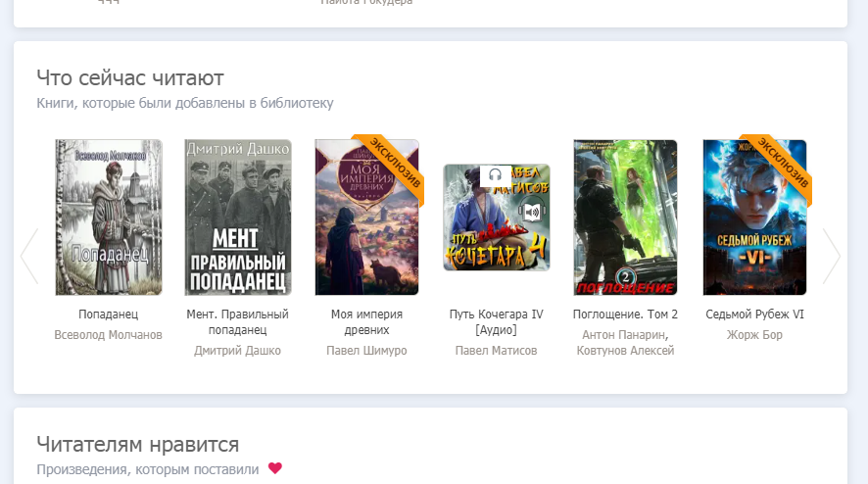The height and width of the screenshot is (484, 868).
Task: Open author Дмитрий Дашко's page
Action: 237,351
